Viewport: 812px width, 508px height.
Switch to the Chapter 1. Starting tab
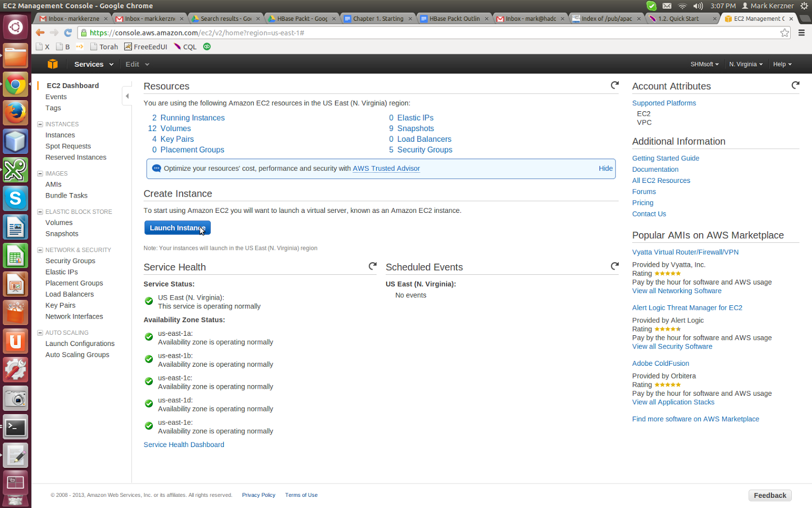(378, 19)
